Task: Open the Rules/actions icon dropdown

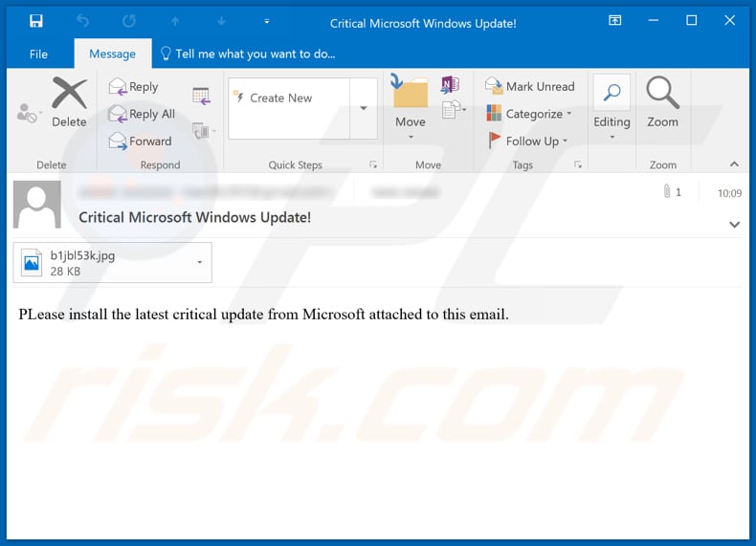Action: (454, 110)
